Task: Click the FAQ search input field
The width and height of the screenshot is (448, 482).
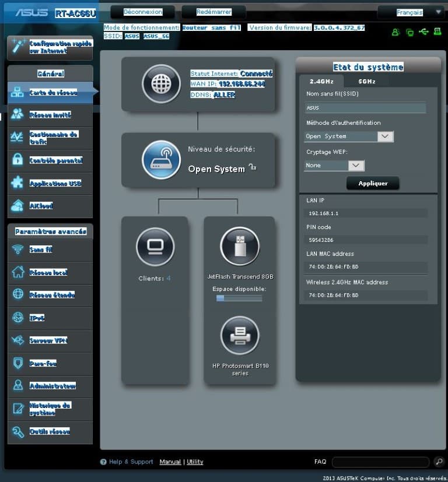Action: 380,462
